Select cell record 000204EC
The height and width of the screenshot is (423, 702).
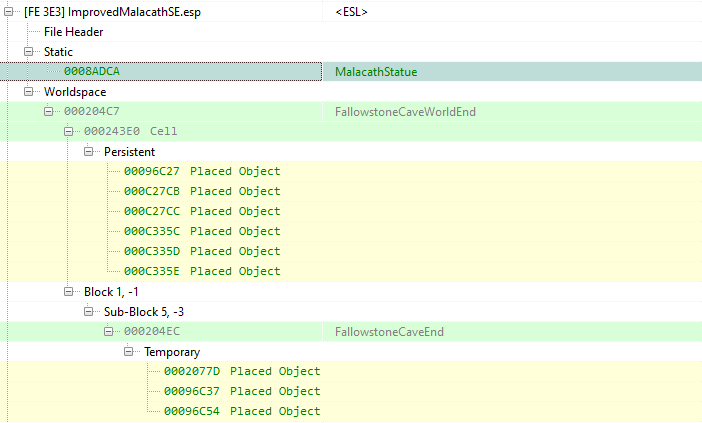coord(152,332)
